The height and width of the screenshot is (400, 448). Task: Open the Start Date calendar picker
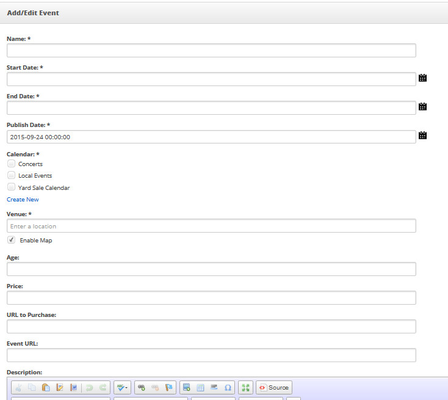tap(423, 78)
